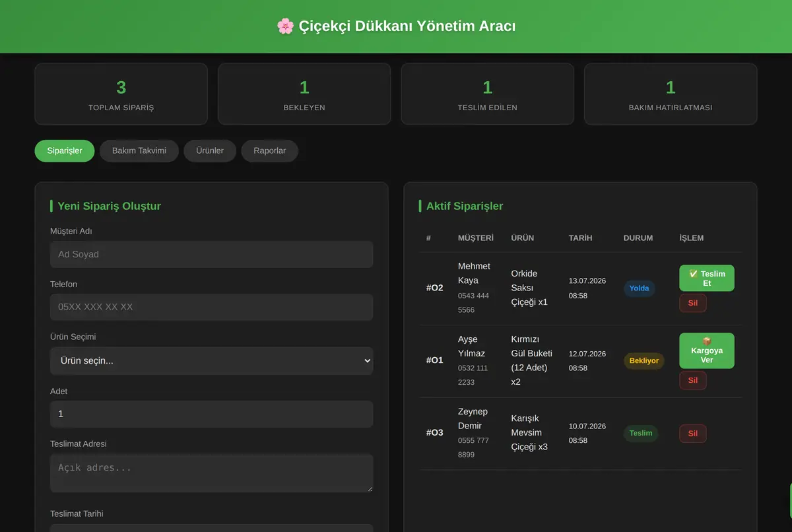The image size is (792, 532).
Task: Click the date 13.07.2026 08:58
Action: pyautogui.click(x=587, y=288)
